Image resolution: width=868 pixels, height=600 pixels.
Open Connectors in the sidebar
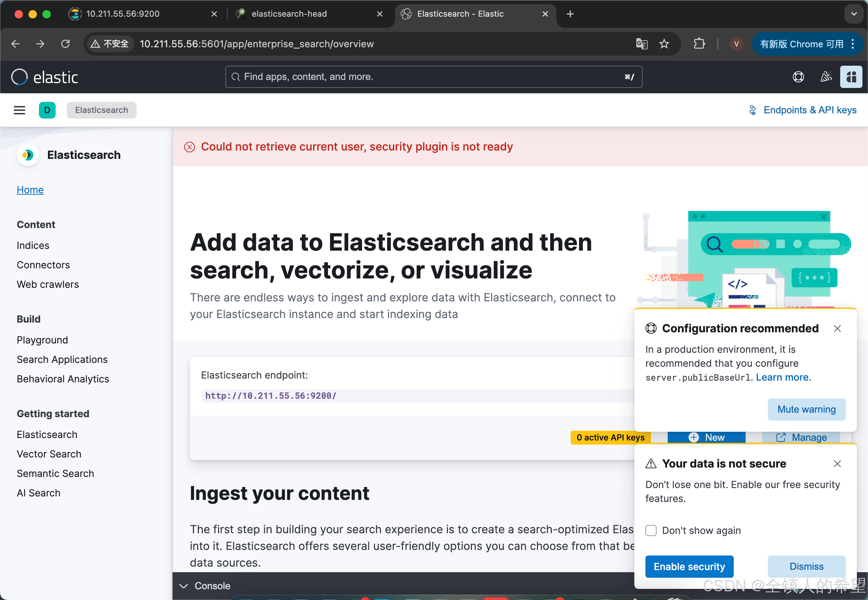[43, 265]
